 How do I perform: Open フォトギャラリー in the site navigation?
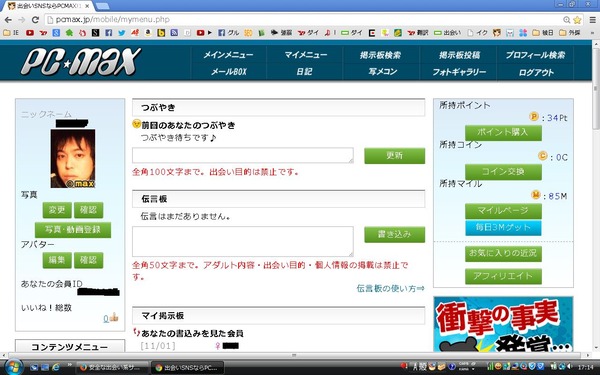coord(459,72)
